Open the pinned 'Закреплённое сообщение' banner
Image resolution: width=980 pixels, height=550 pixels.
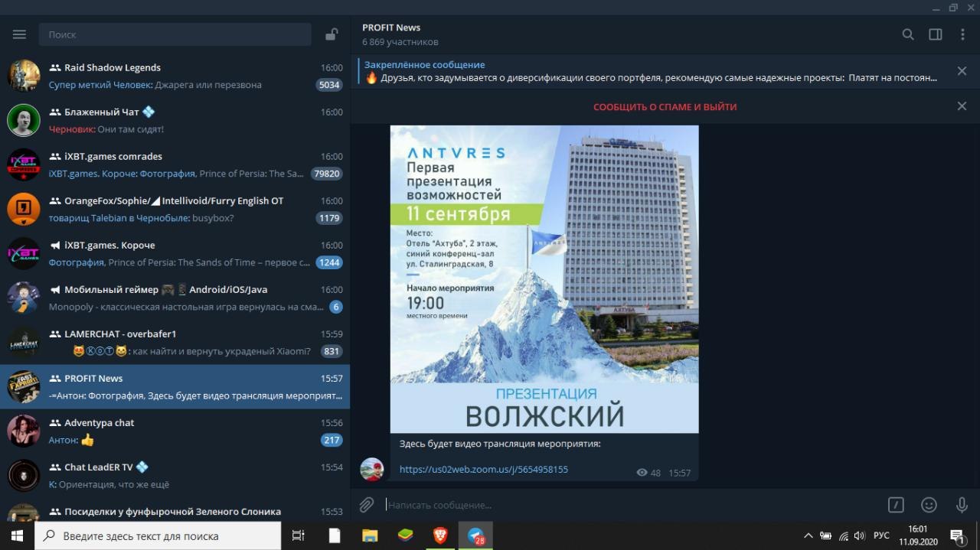[x=651, y=71]
